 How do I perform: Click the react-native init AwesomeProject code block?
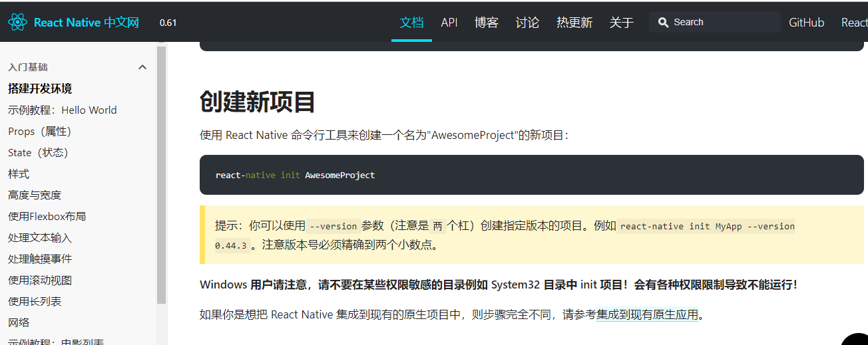click(531, 175)
